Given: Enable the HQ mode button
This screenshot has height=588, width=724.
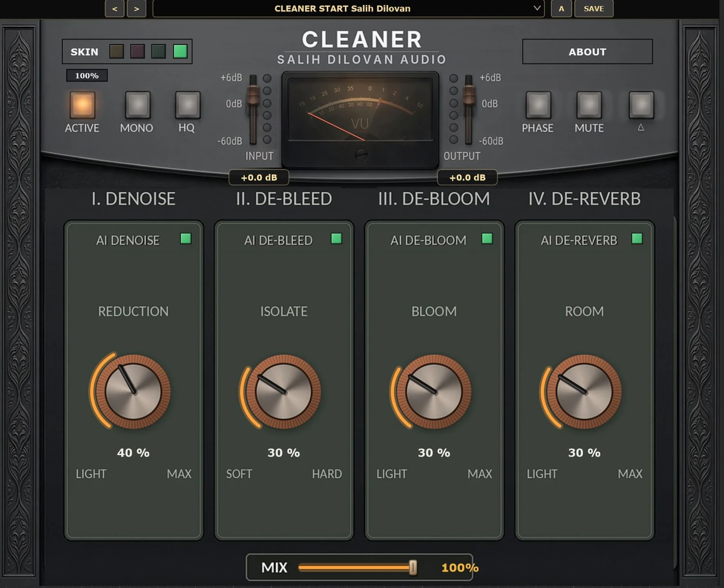Looking at the screenshot, I should click(x=187, y=104).
